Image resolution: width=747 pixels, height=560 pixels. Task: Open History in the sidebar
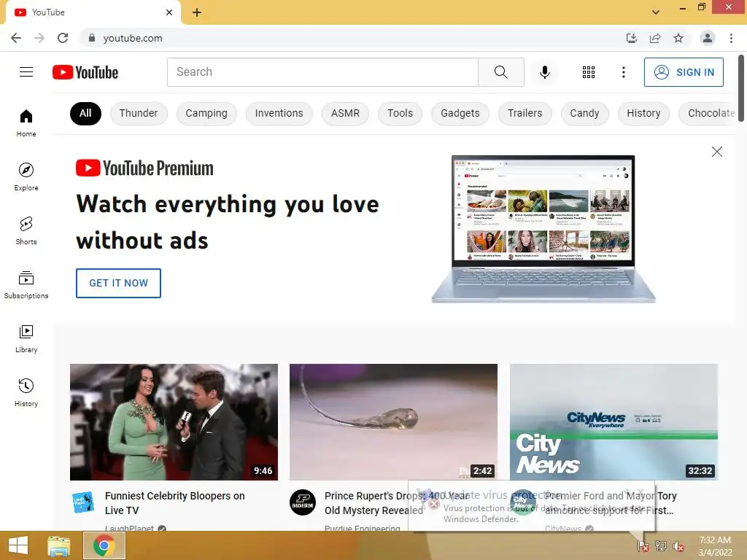pyautogui.click(x=26, y=392)
